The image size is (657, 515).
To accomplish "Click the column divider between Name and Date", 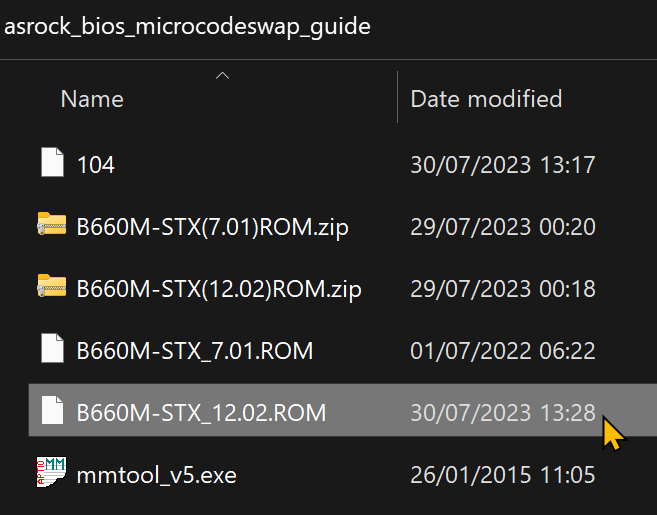I will (397, 98).
